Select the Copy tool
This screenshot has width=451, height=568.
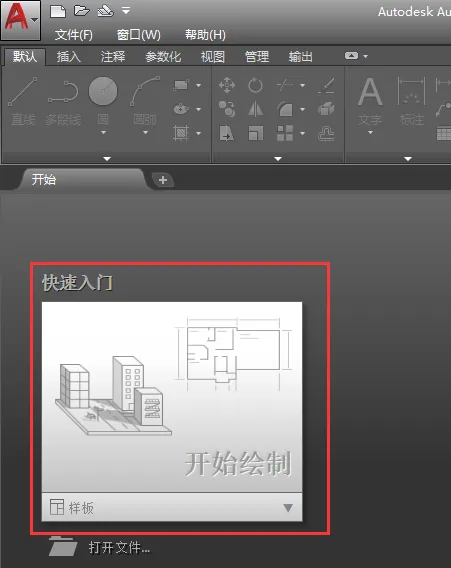[x=227, y=109]
